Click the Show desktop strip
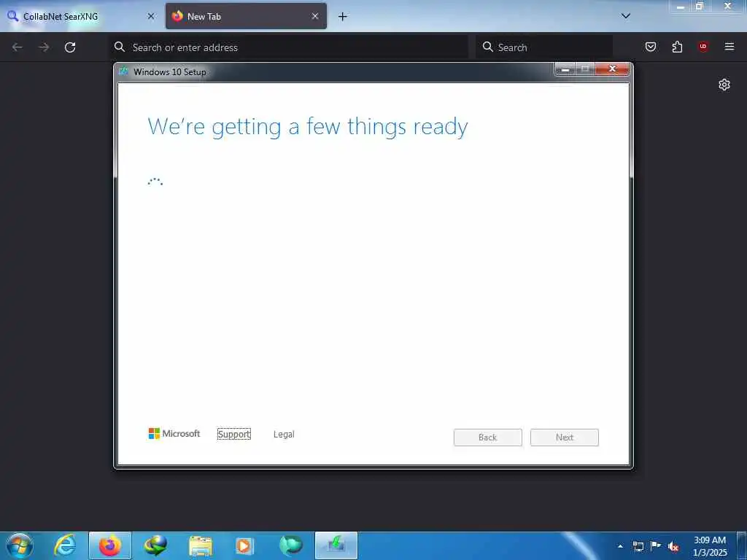This screenshot has height=560, width=747. click(742, 545)
